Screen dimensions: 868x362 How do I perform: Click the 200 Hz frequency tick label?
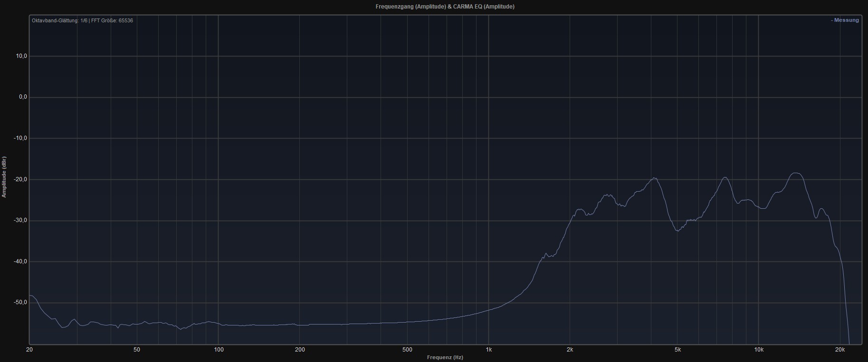300,350
